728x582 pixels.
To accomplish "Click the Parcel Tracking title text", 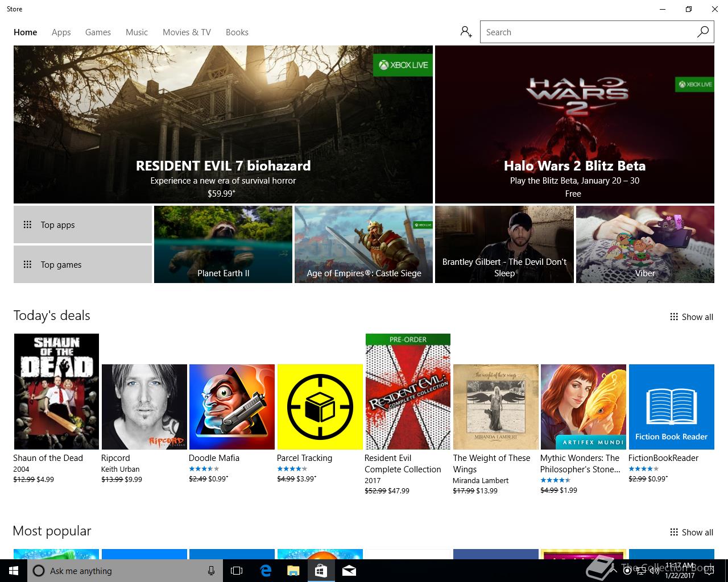I will [304, 458].
